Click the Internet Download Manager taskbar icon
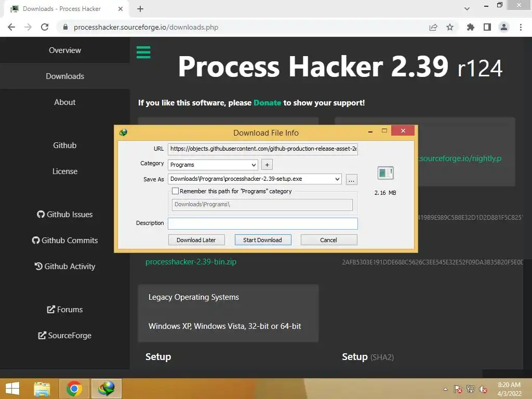532x399 pixels. tap(107, 389)
